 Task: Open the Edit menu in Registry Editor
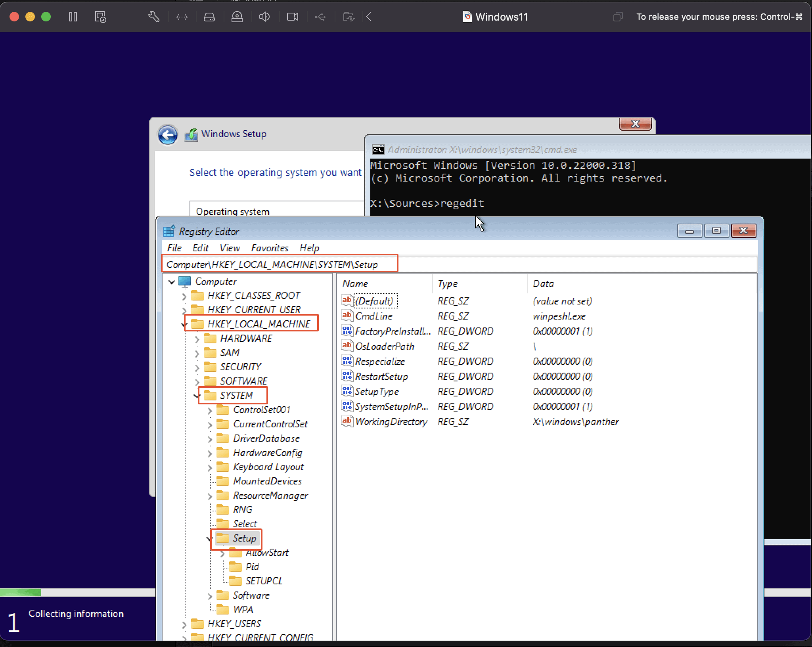201,248
